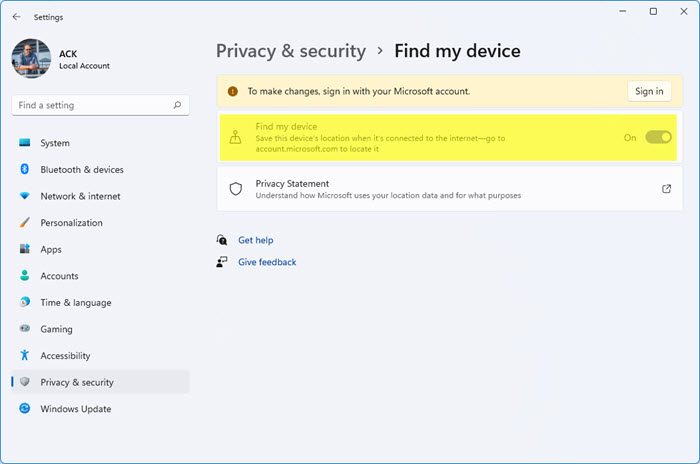Click the Personalization paintbrush icon
Viewport: 700px width, 464px height.
25,222
